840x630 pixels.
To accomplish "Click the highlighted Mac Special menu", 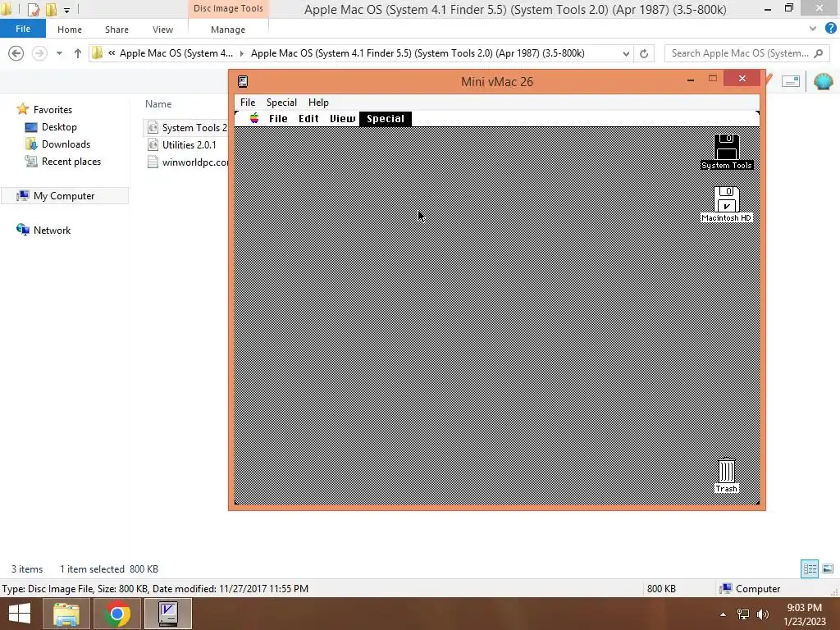I will click(386, 118).
